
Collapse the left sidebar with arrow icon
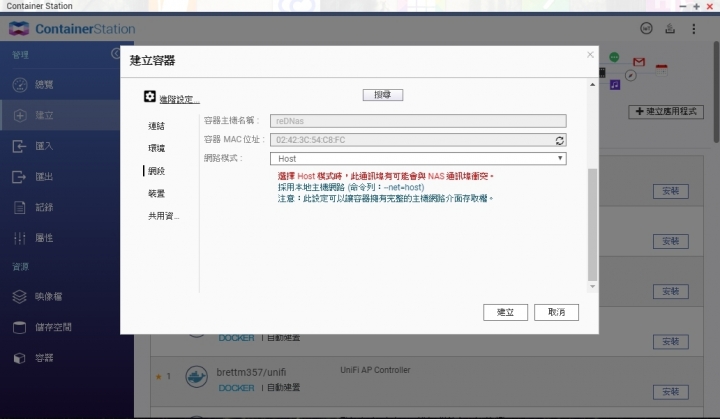(116, 54)
